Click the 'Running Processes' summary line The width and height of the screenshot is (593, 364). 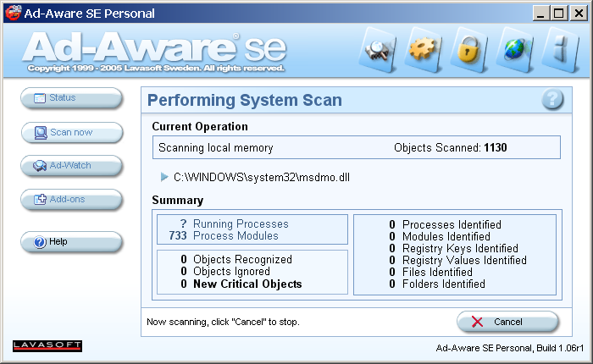click(235, 223)
